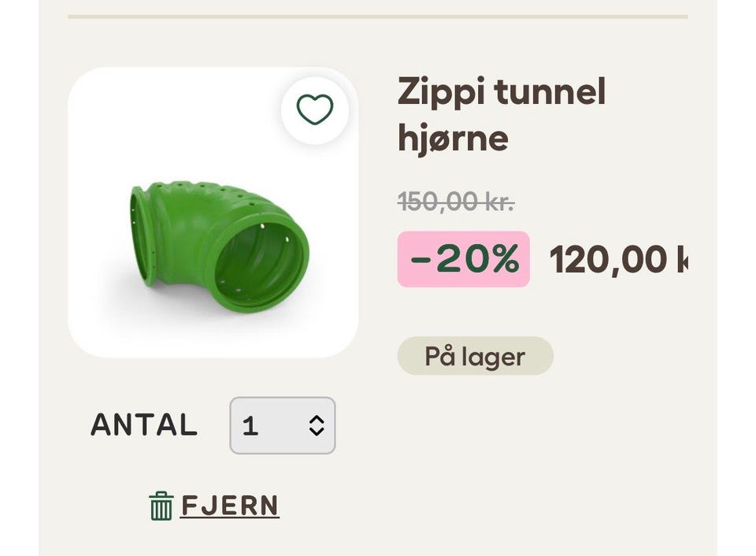
Task: Click the up arrow in quantity selector
Action: [317, 419]
